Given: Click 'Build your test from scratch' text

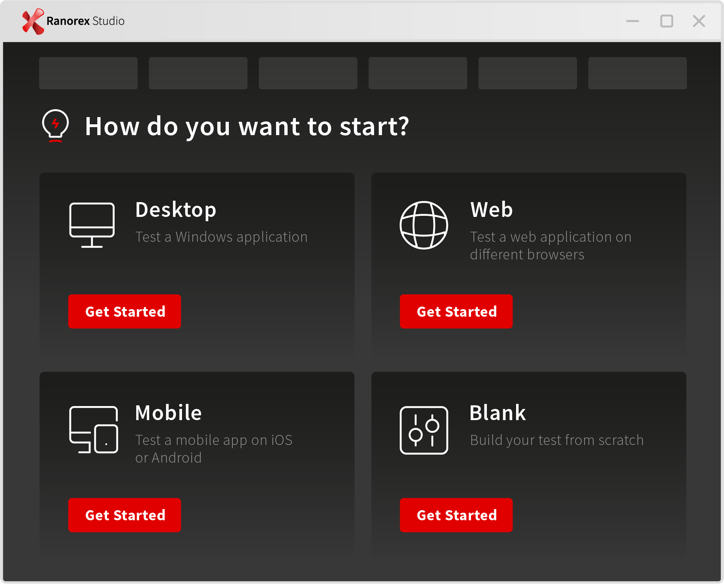Looking at the screenshot, I should [x=557, y=440].
